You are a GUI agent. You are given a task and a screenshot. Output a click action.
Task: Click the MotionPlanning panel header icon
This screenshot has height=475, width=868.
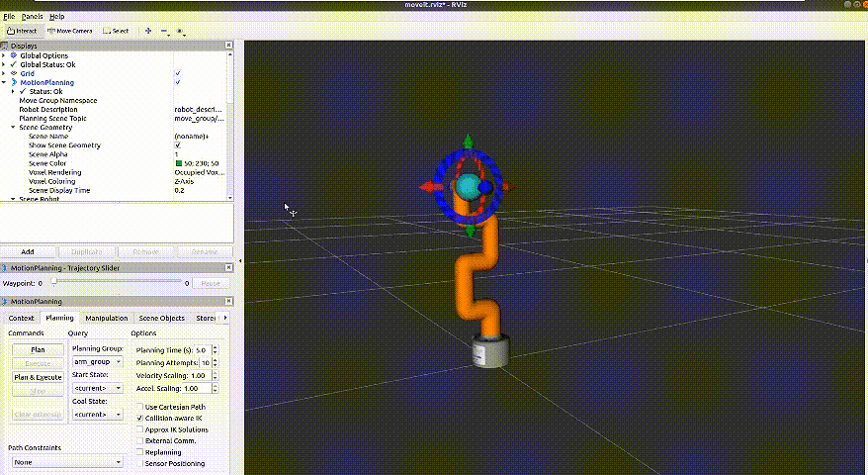click(4, 302)
